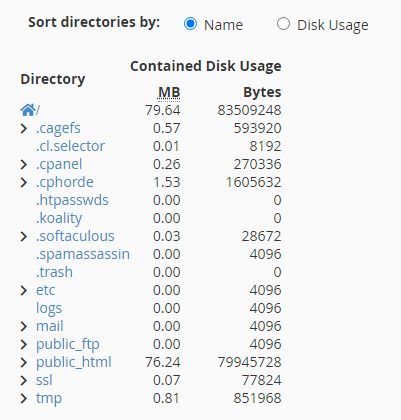Click the 77824 bytes value for ssl

[x=261, y=380]
